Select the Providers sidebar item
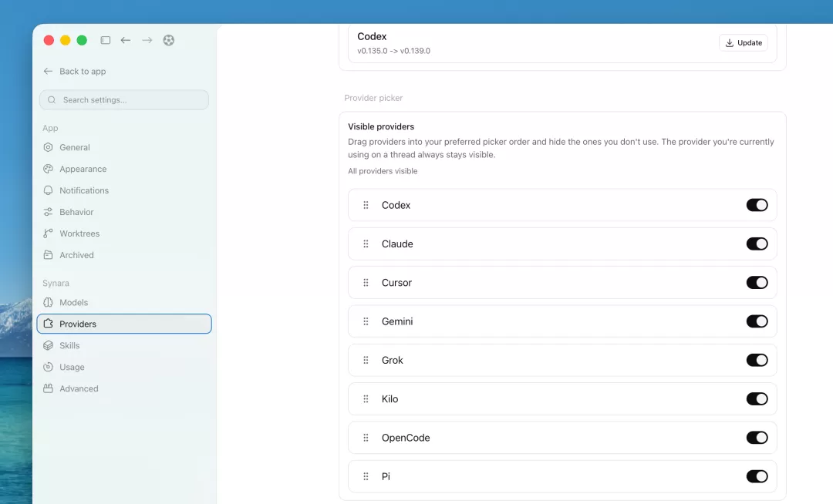This screenshot has height=504, width=833. [124, 324]
